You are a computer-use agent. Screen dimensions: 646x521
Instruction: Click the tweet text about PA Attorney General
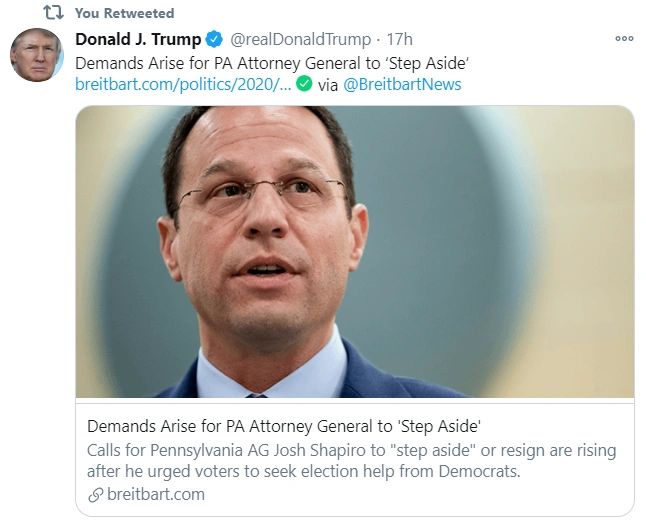click(x=232, y=62)
